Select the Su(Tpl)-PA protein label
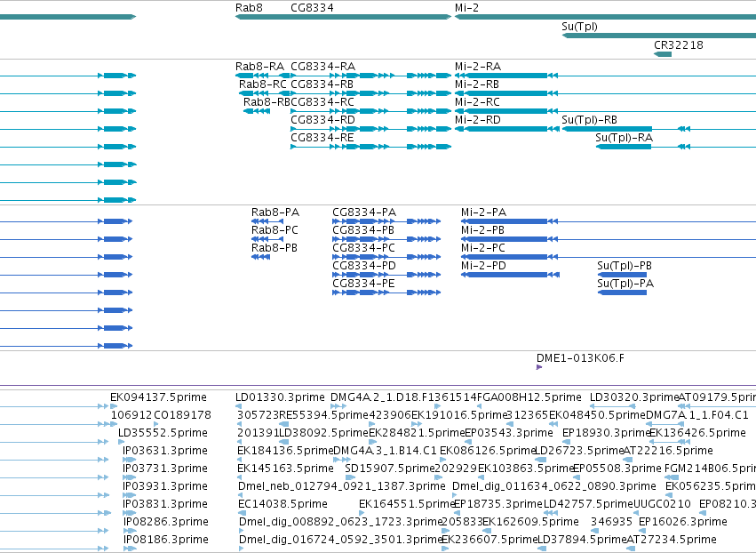 pos(625,284)
